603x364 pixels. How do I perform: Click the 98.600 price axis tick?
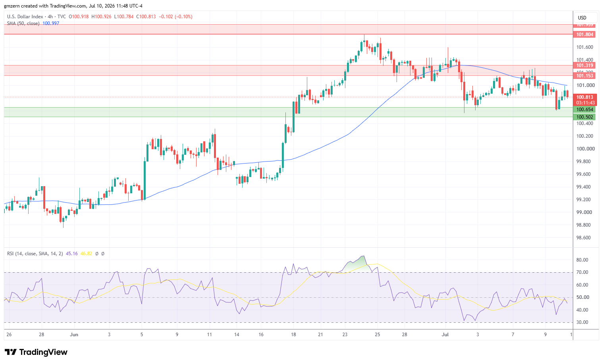click(x=584, y=238)
